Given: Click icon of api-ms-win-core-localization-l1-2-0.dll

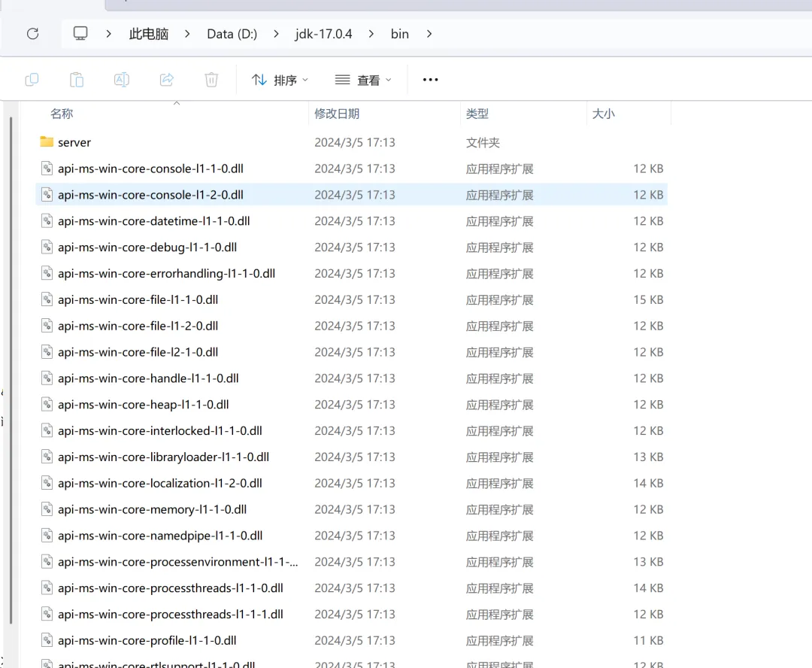Looking at the screenshot, I should point(47,482).
